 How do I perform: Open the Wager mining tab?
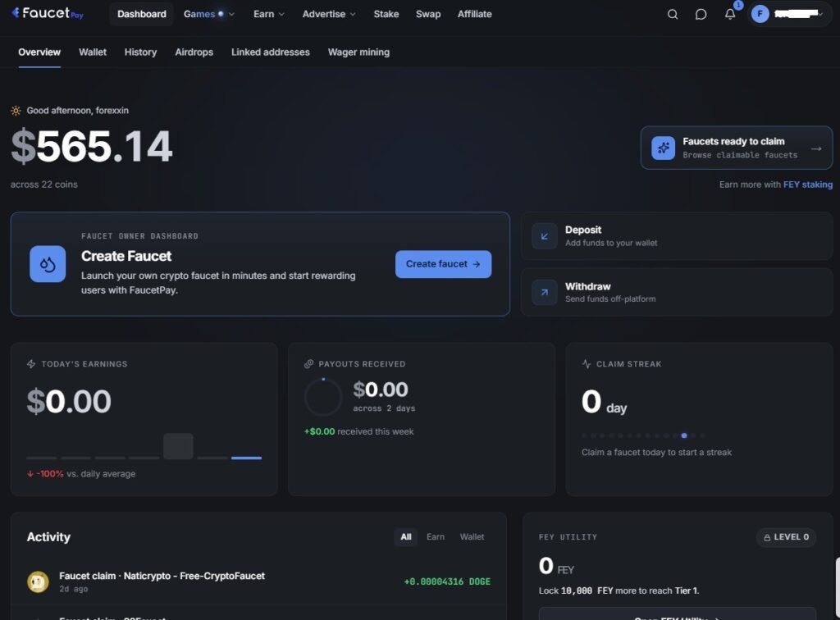(x=359, y=52)
